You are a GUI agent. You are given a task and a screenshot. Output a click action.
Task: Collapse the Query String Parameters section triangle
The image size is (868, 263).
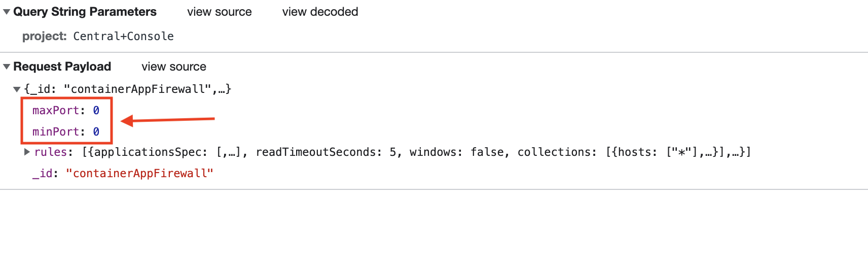coord(7,12)
